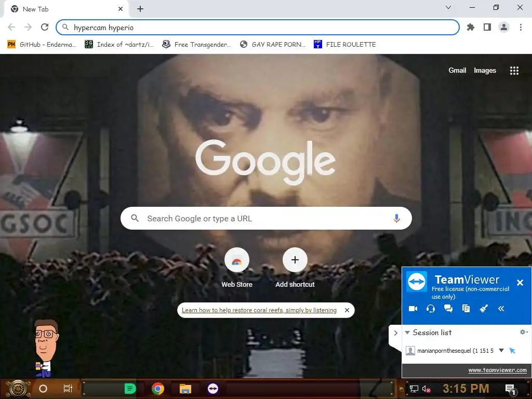Dismiss the coral reefs promo

(347, 310)
